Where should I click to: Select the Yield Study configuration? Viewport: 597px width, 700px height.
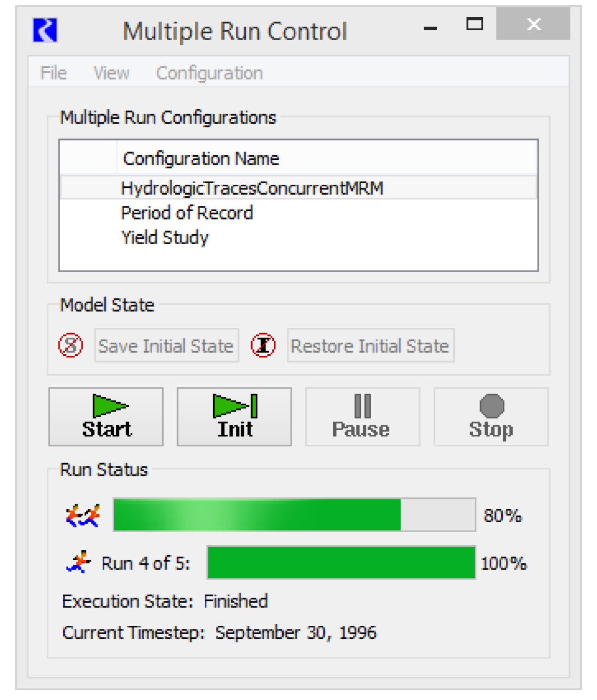[x=165, y=237]
